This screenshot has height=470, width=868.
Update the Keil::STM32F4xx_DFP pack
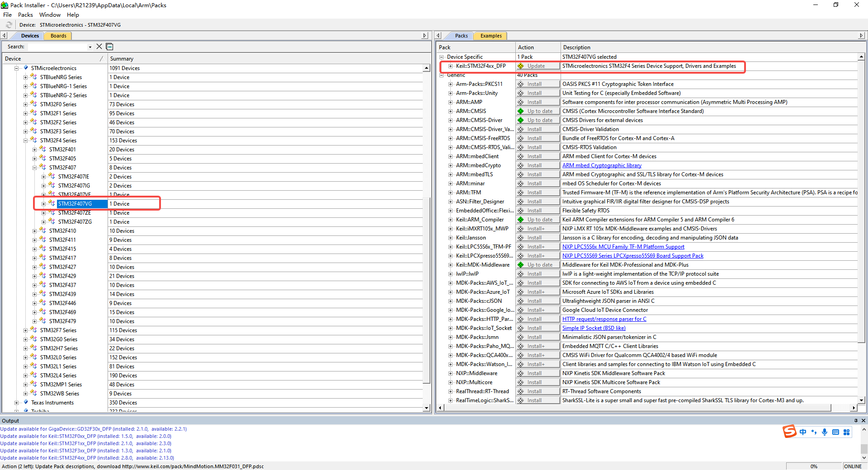pos(538,66)
